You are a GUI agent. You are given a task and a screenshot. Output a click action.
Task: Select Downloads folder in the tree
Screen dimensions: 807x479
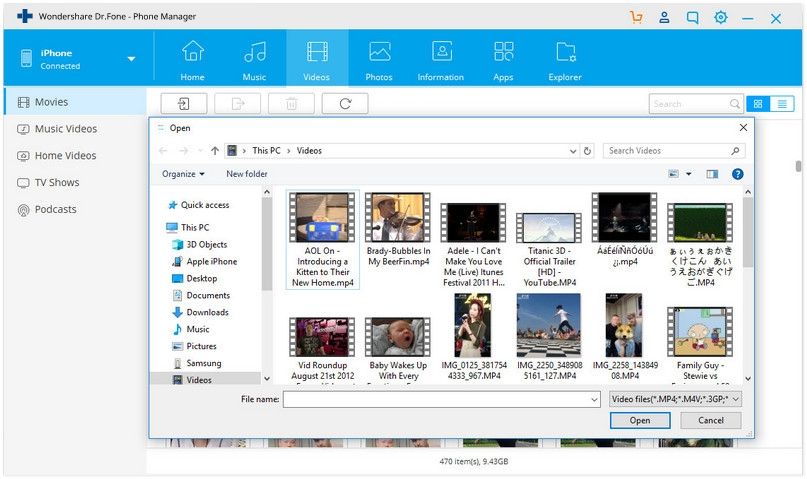tap(201, 312)
